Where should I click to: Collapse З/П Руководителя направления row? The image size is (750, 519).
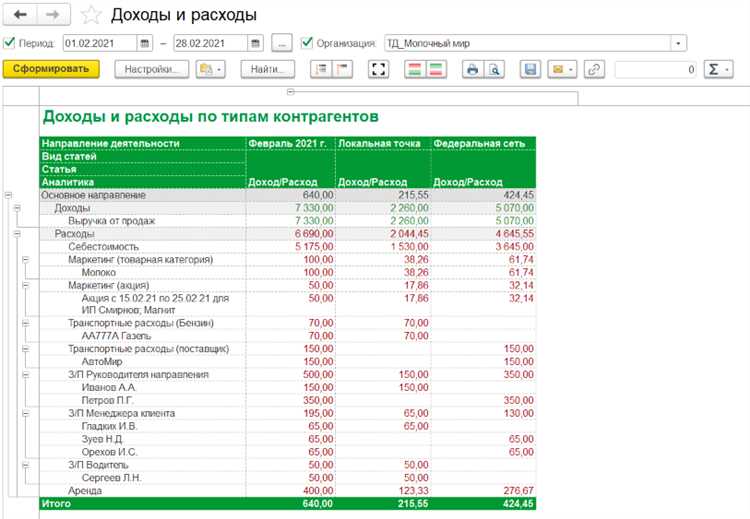tap(26, 375)
